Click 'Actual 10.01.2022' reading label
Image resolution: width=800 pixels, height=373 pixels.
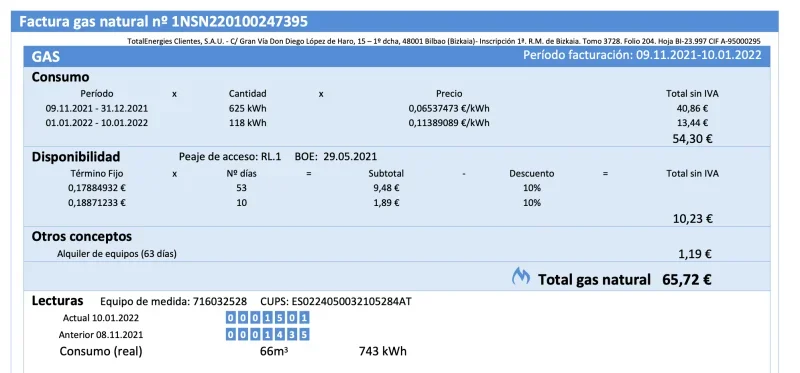pos(101,318)
